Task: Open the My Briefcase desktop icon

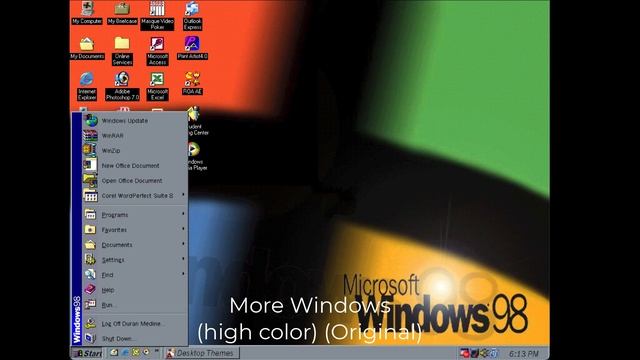Action: (122, 13)
